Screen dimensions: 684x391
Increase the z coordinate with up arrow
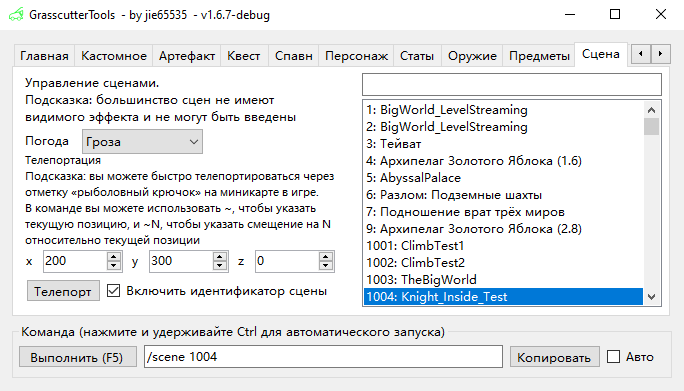click(x=325, y=257)
